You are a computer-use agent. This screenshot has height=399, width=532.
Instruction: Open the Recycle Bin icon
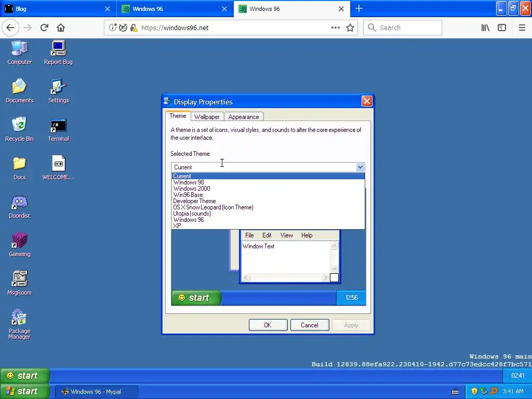(19, 129)
